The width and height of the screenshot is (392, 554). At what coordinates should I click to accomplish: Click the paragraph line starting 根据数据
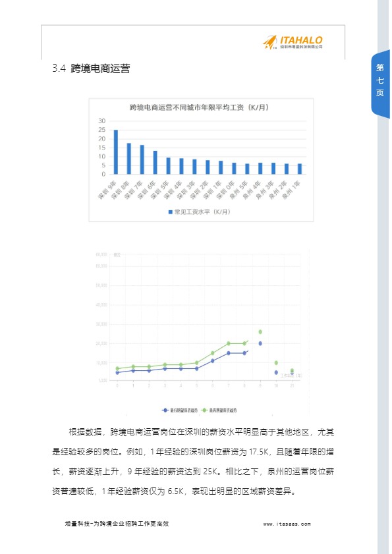click(x=201, y=432)
